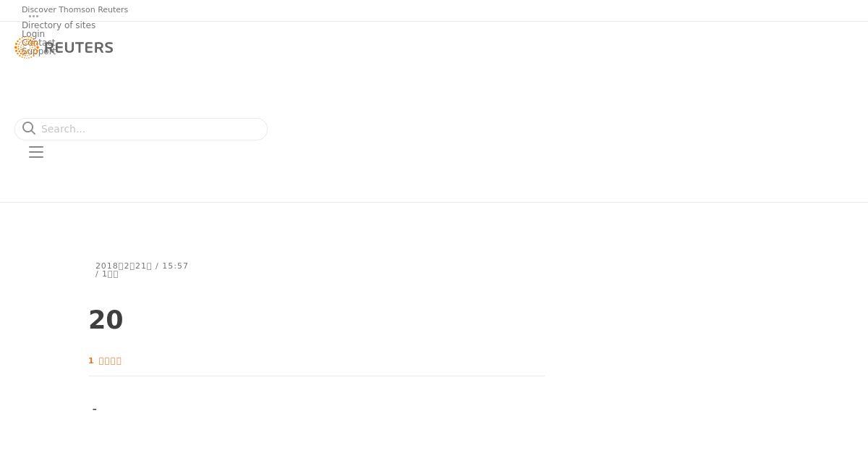Click the three-dots icon under Discover

coord(33,17)
